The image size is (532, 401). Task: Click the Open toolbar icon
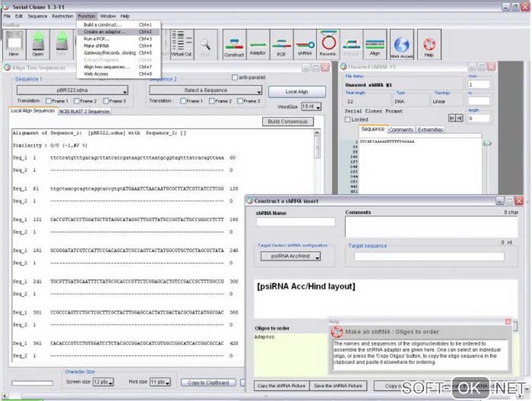[38, 44]
